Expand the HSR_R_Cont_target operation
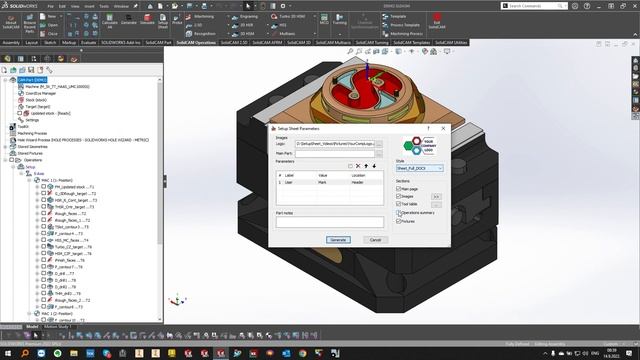Screen dimensions: 640x360 pyautogui.click(x=37, y=200)
